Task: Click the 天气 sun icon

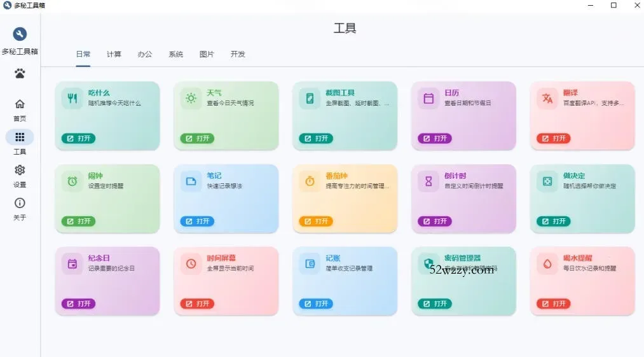Action: pos(191,98)
